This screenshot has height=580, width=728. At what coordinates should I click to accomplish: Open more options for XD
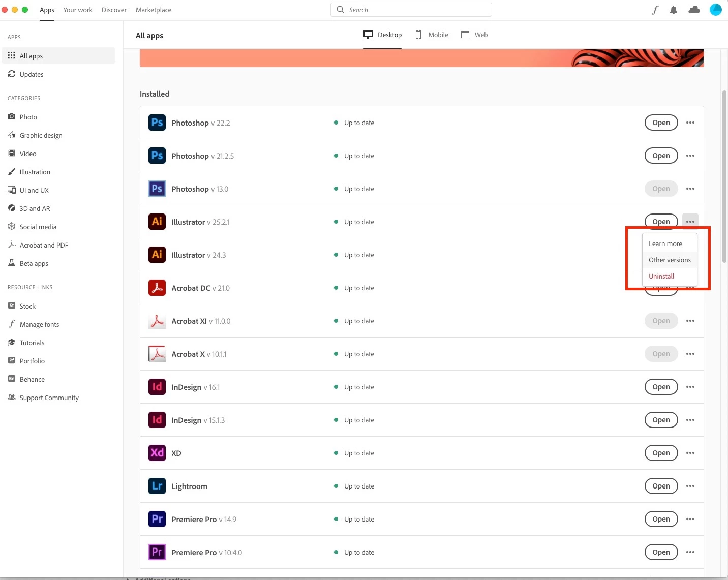tap(690, 453)
